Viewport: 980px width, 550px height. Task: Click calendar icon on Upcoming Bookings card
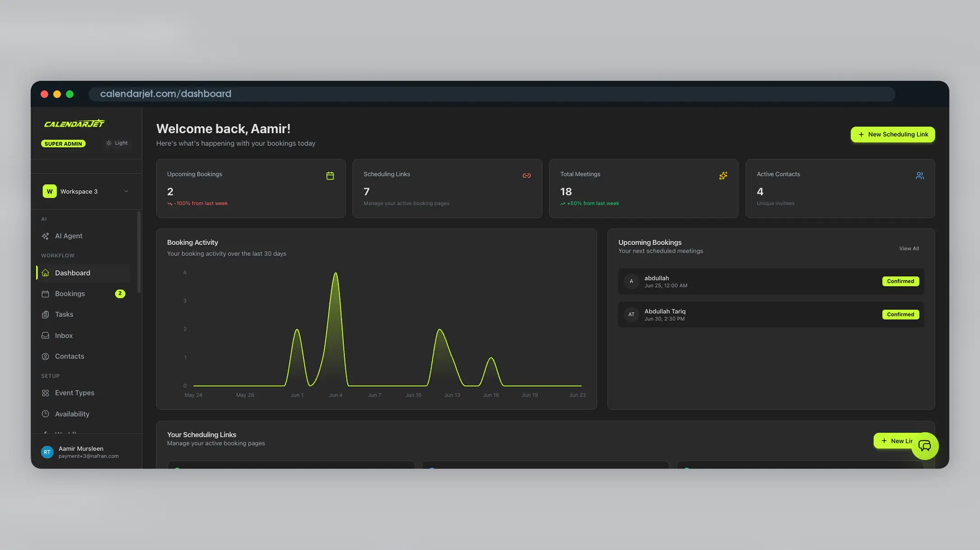330,176
